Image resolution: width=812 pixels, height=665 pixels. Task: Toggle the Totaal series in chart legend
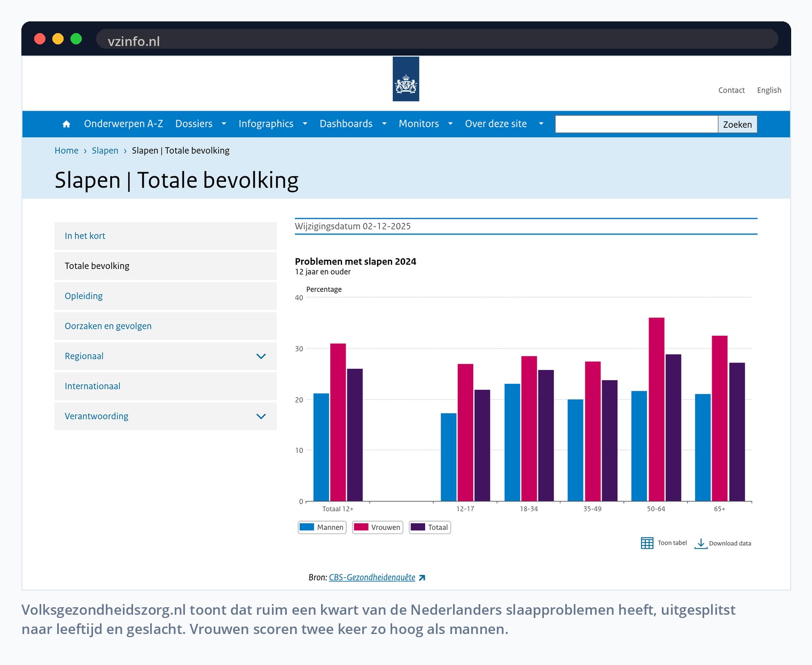pyautogui.click(x=430, y=528)
